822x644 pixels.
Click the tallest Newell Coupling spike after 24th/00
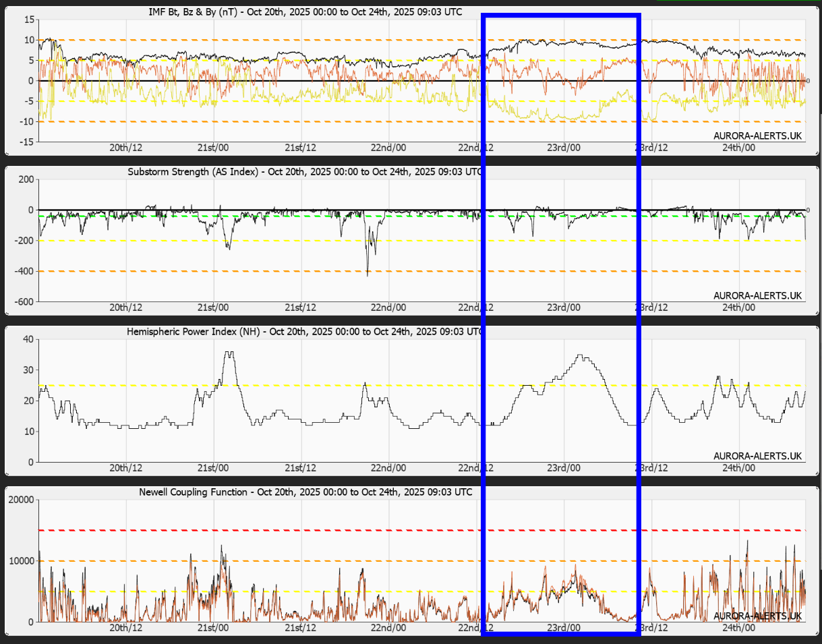coord(747,541)
